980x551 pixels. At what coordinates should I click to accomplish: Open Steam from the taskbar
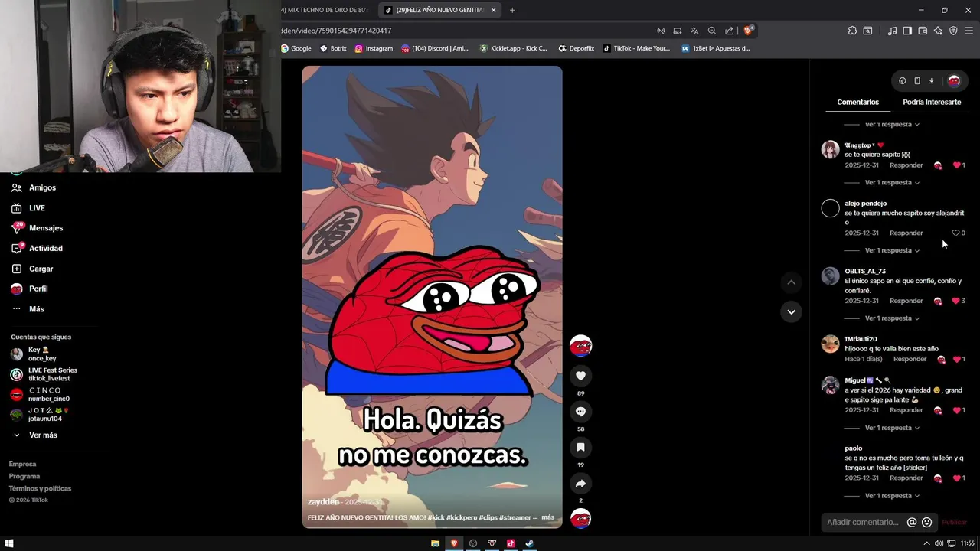(530, 543)
